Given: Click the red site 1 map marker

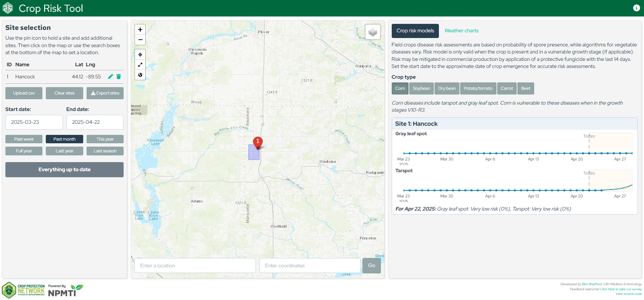Looking at the screenshot, I should point(258,142).
